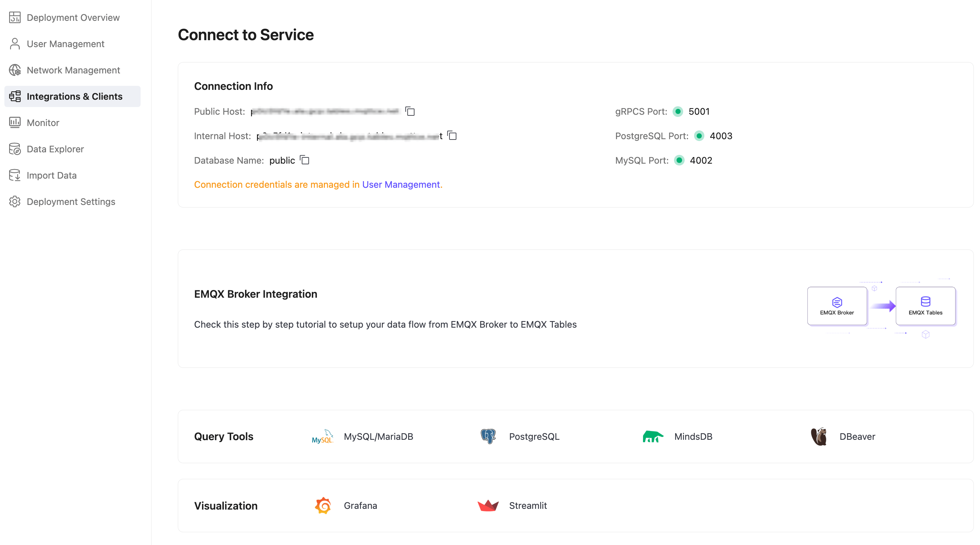Open the Monitor page
Screen dimensions: 980x545
(x=72, y=122)
